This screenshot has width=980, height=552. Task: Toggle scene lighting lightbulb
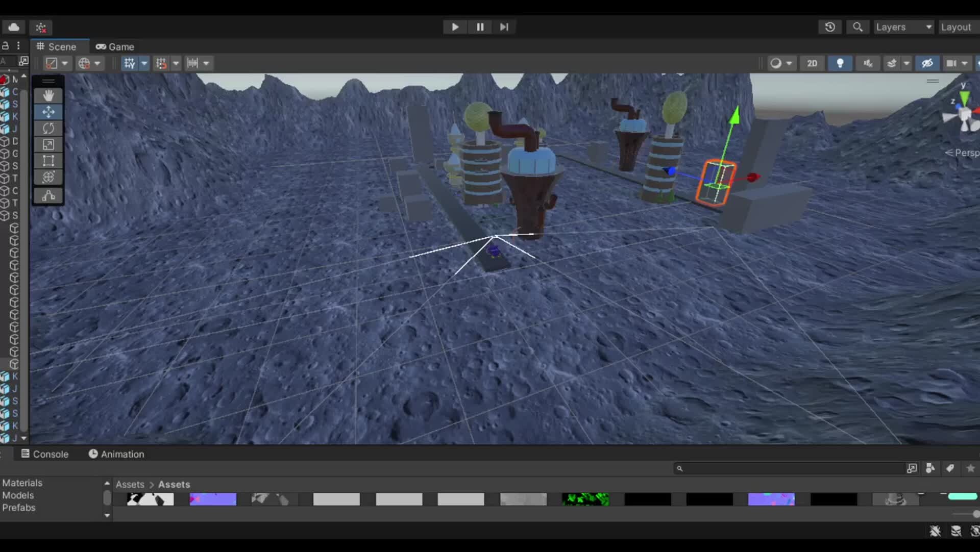click(840, 63)
